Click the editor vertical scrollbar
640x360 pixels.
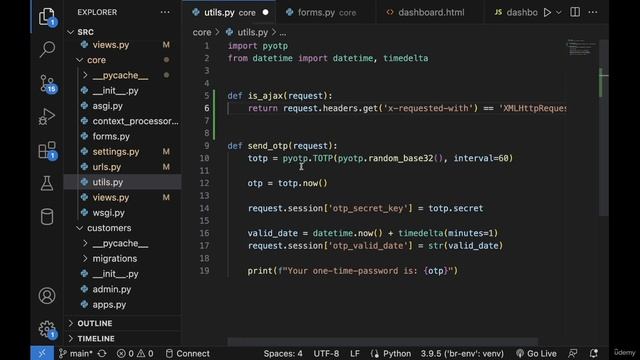tap(604, 127)
